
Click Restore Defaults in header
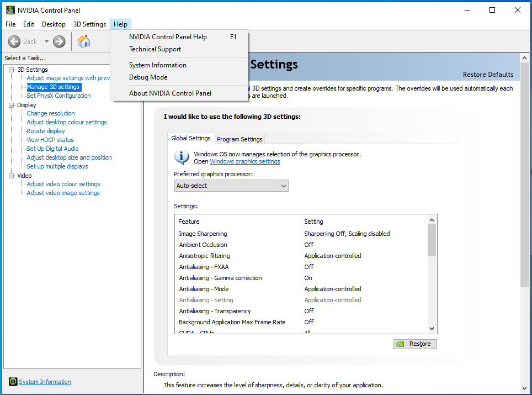click(488, 75)
